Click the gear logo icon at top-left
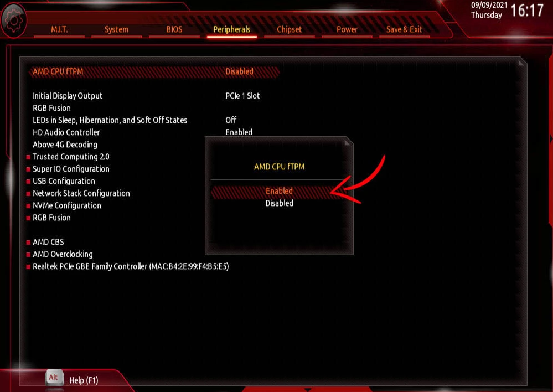Screen dimensions: 553x392 13,20
